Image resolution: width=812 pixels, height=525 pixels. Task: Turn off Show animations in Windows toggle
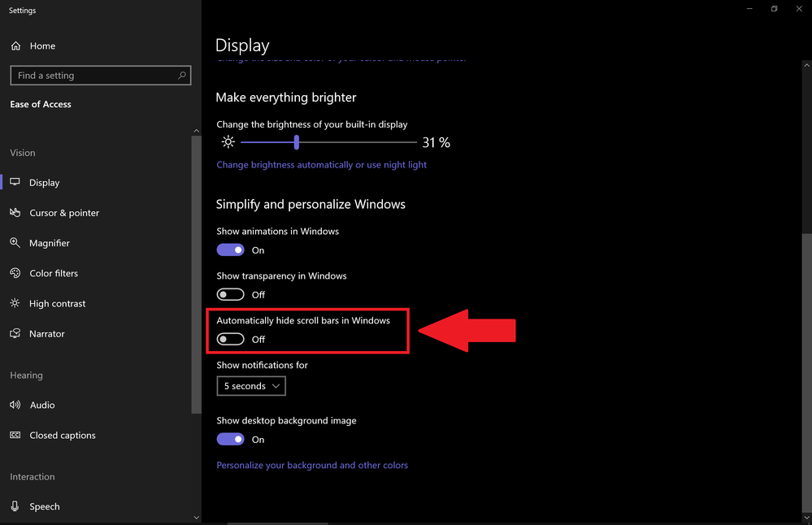231,250
